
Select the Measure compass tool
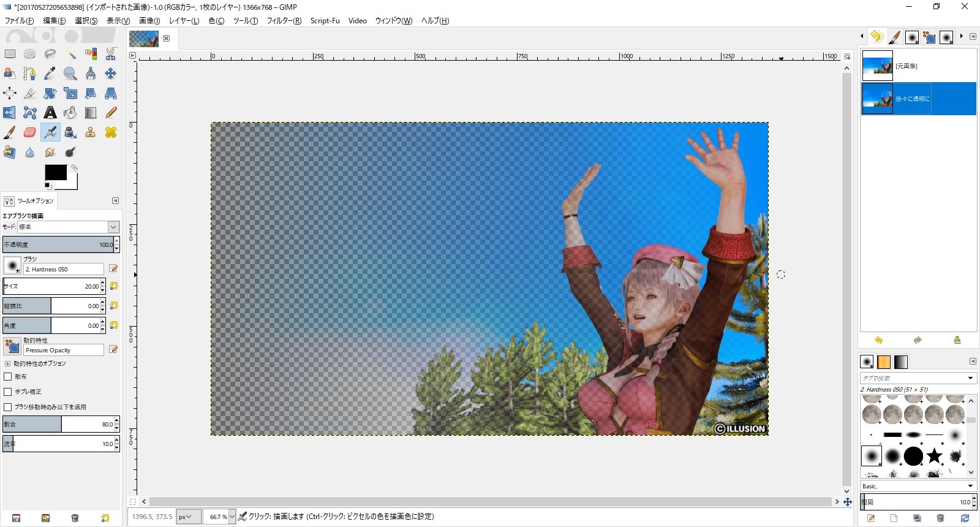(x=91, y=74)
